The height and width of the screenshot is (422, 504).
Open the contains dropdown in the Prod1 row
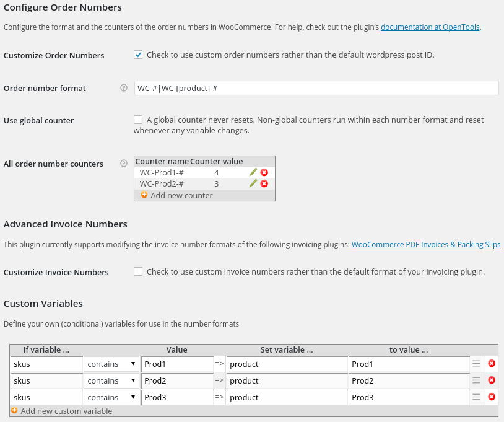click(111, 364)
